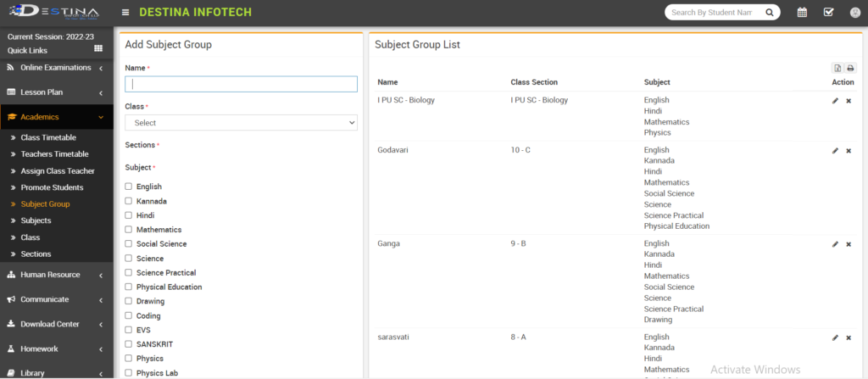
Task: Collapse the Academics sidebar section
Action: [x=56, y=117]
